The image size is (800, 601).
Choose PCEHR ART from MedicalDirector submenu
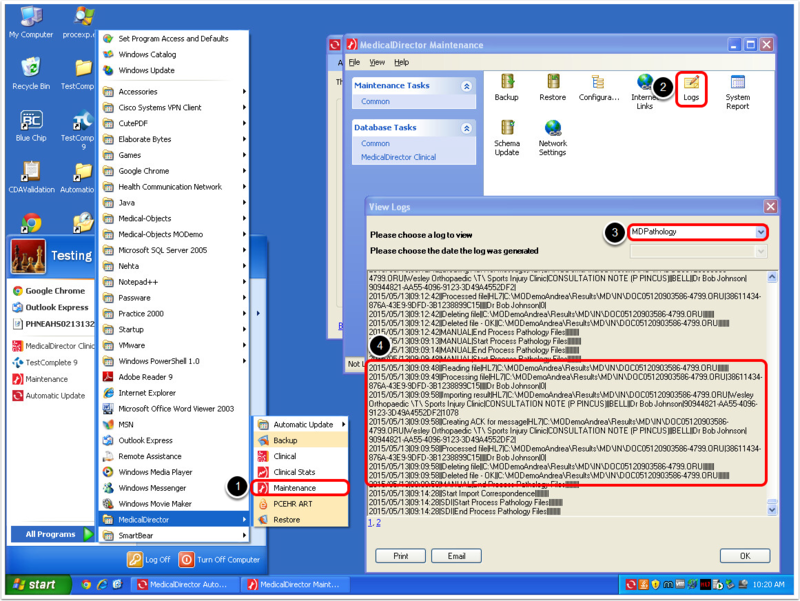tap(301, 504)
